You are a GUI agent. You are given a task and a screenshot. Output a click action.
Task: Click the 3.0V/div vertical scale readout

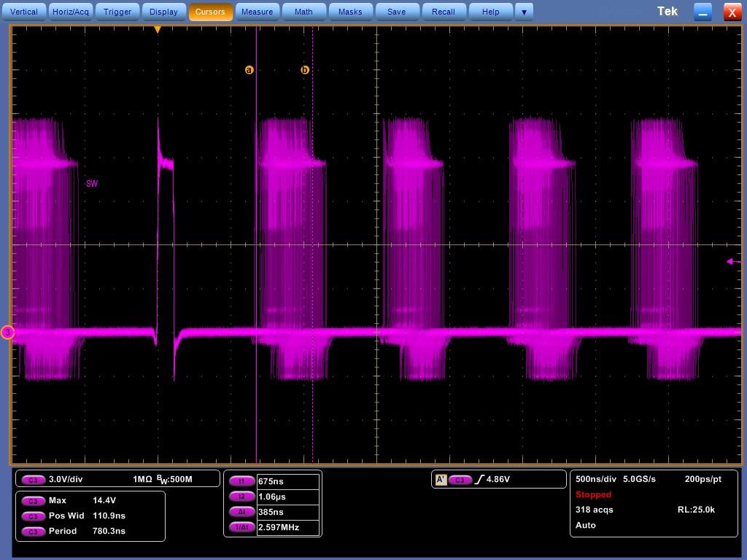coord(66,480)
